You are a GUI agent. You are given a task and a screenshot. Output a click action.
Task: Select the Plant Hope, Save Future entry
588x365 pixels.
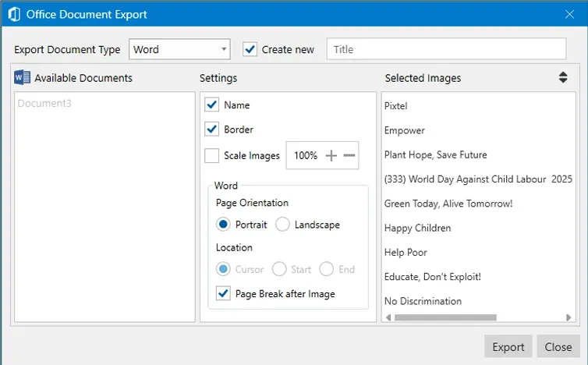435,154
